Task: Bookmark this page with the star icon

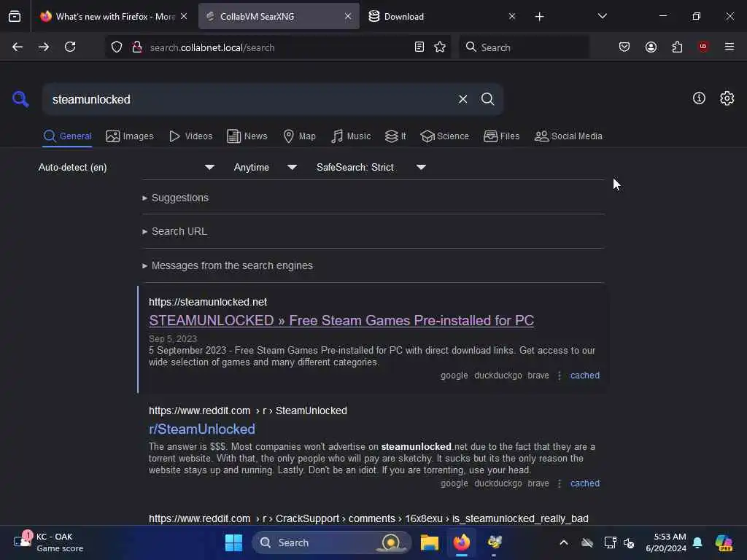Action: pyautogui.click(x=440, y=47)
